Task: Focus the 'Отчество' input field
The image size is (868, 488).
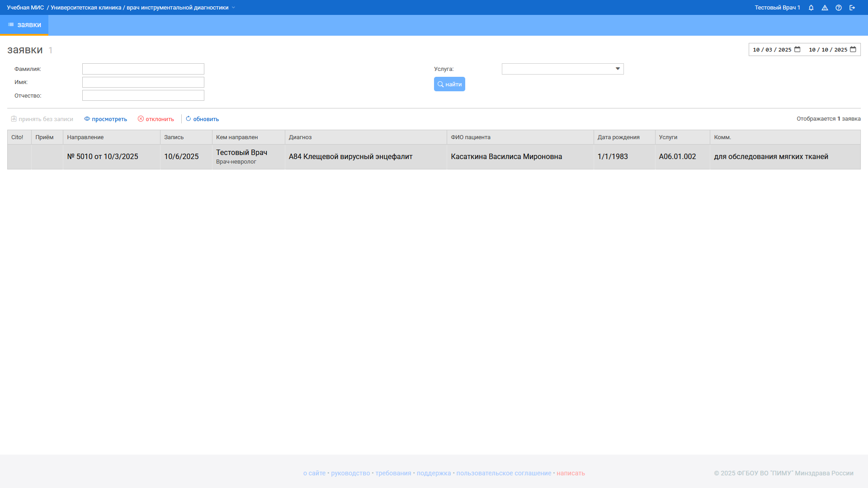Action: tap(143, 95)
